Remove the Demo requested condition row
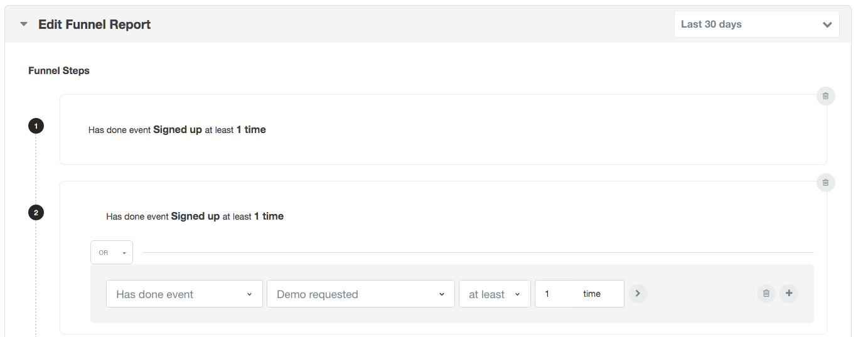868x337 pixels. (766, 293)
